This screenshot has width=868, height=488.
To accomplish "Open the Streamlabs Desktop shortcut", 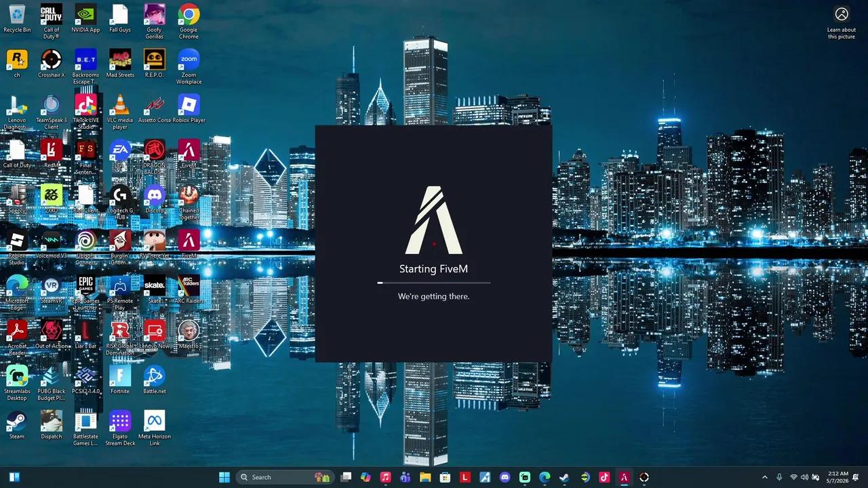I will pos(17,383).
